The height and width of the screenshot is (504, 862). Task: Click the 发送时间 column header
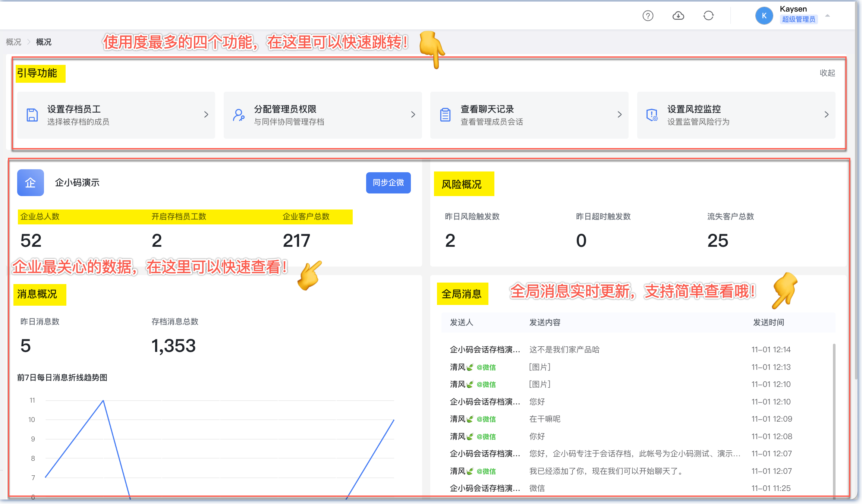pos(768,322)
